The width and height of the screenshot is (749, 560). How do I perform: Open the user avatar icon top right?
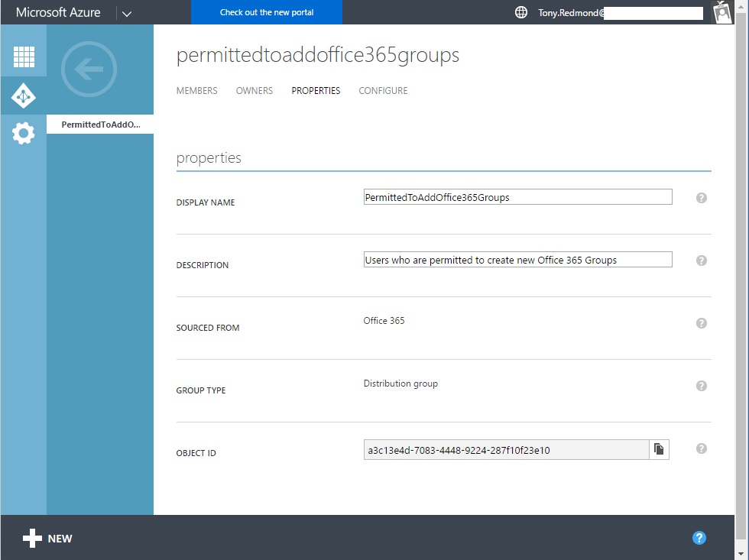[x=721, y=12]
